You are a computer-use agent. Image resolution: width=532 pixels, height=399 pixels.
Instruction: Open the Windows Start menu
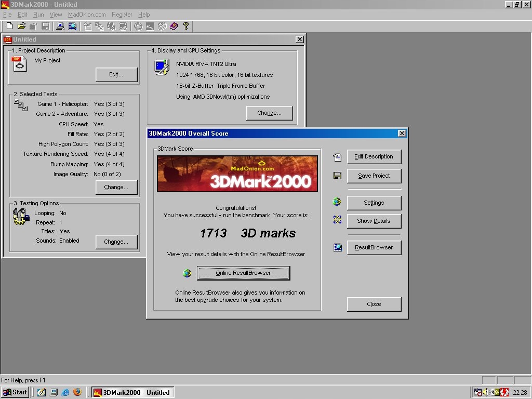(15, 392)
